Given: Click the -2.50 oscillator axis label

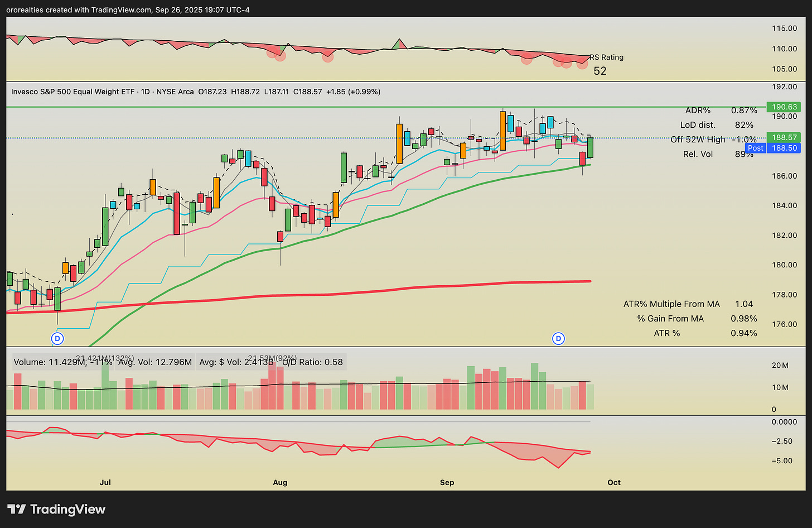Looking at the screenshot, I should pyautogui.click(x=781, y=441).
